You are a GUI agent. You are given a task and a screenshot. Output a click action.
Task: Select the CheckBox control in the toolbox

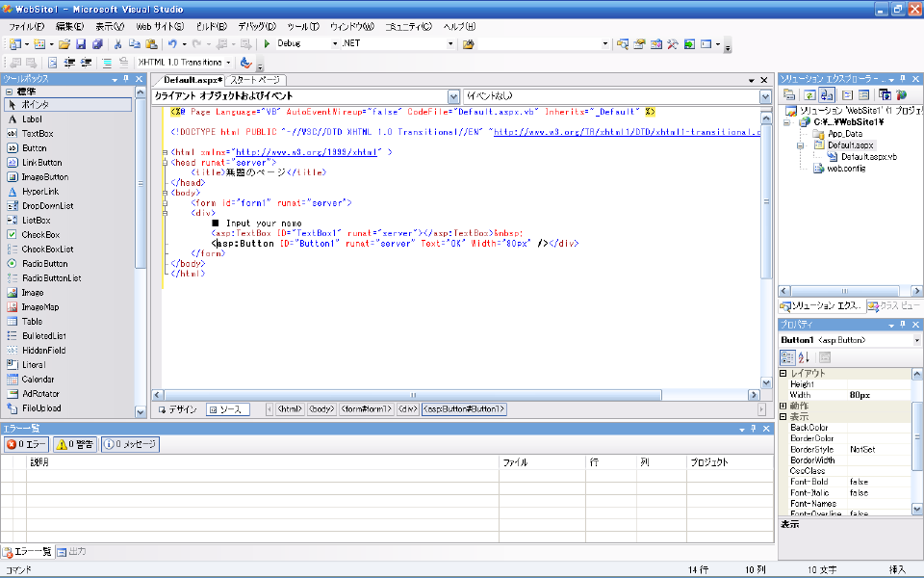pyautogui.click(x=40, y=234)
